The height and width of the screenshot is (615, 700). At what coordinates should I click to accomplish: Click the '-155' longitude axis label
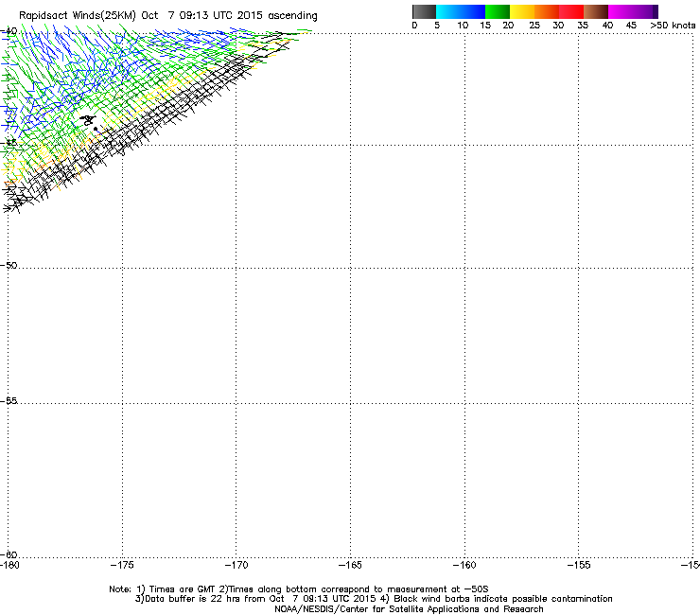tap(579, 566)
